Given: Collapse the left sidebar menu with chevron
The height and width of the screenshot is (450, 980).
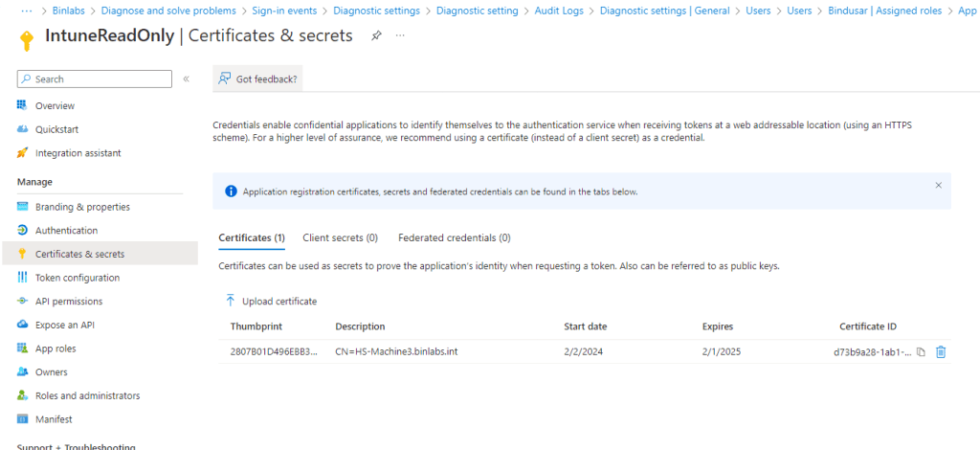Looking at the screenshot, I should point(186,79).
